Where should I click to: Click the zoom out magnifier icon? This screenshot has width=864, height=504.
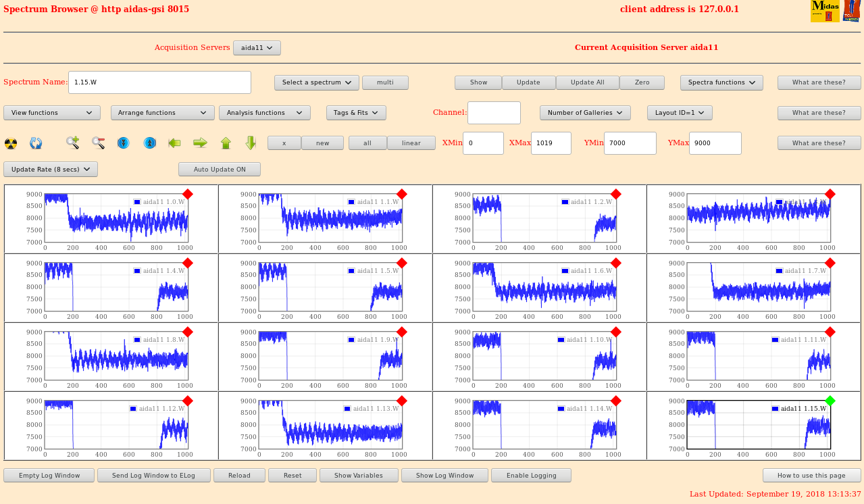pos(98,143)
